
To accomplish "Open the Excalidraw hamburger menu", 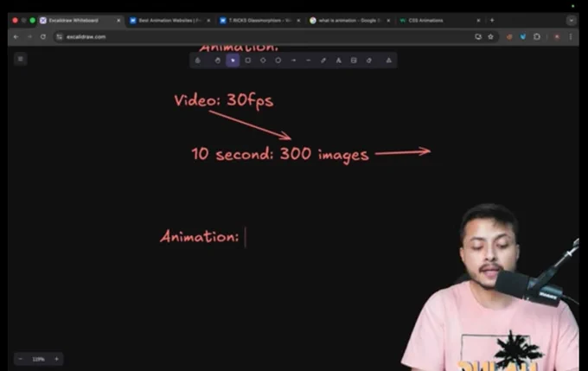I will (21, 59).
